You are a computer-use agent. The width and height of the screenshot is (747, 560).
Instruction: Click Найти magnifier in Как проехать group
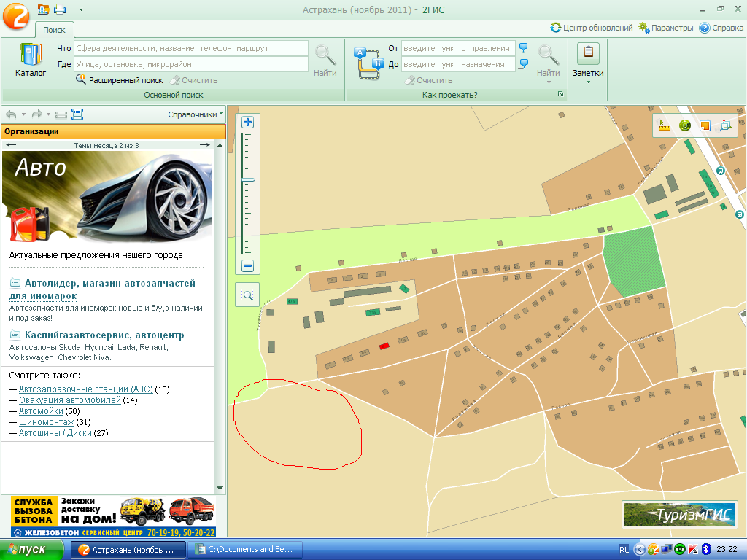(x=549, y=61)
